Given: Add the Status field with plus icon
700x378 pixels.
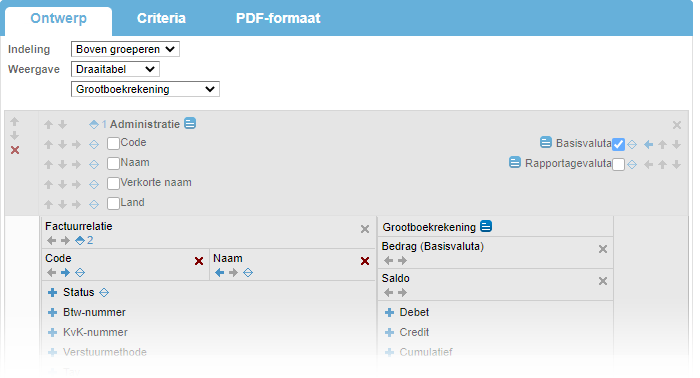Looking at the screenshot, I should click(53, 292).
